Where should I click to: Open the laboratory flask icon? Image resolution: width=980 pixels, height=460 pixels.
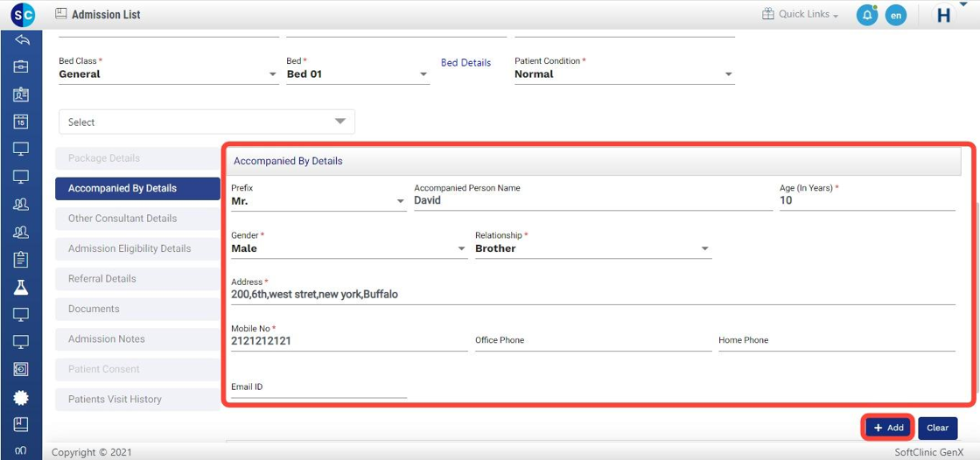[x=22, y=288]
